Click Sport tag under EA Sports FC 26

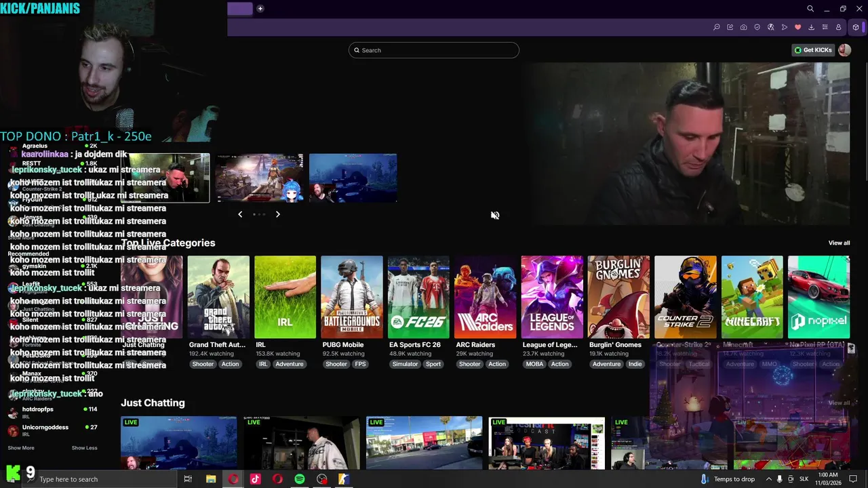click(433, 364)
